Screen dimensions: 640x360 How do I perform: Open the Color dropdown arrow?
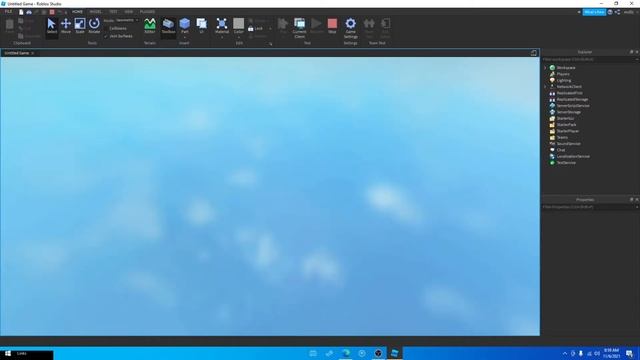(x=238, y=37)
